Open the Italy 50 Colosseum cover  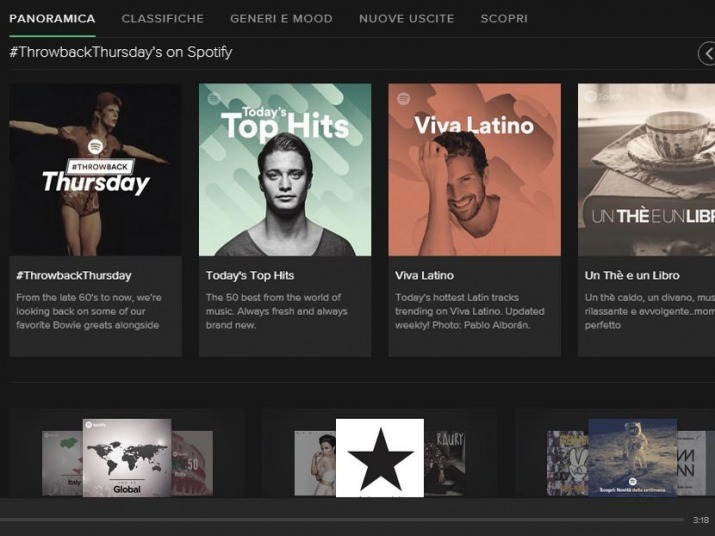point(192,463)
